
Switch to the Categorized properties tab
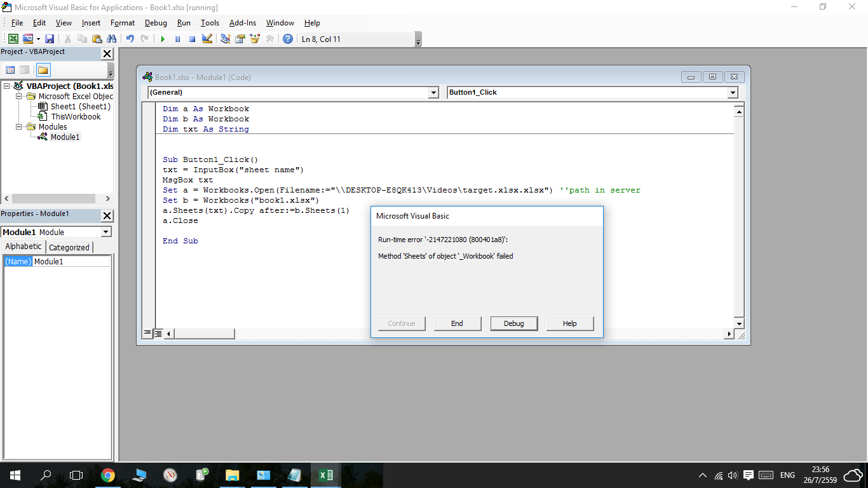69,248
